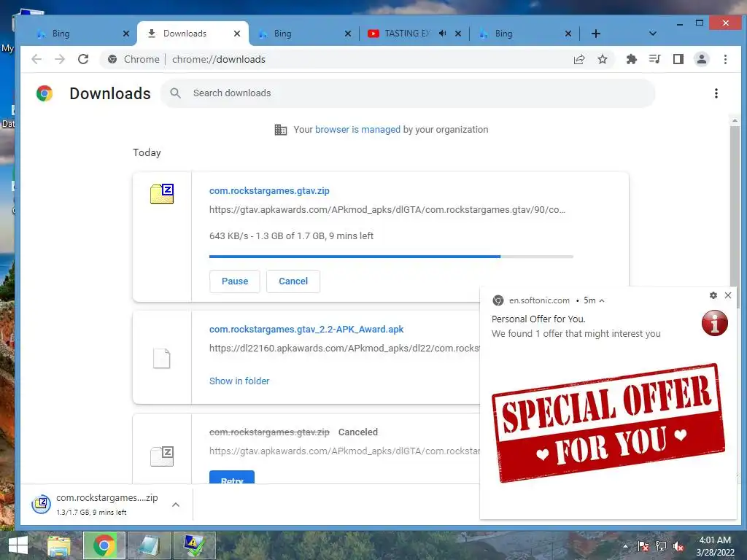Open the profile avatar menu
747x560 pixels.
(x=702, y=59)
